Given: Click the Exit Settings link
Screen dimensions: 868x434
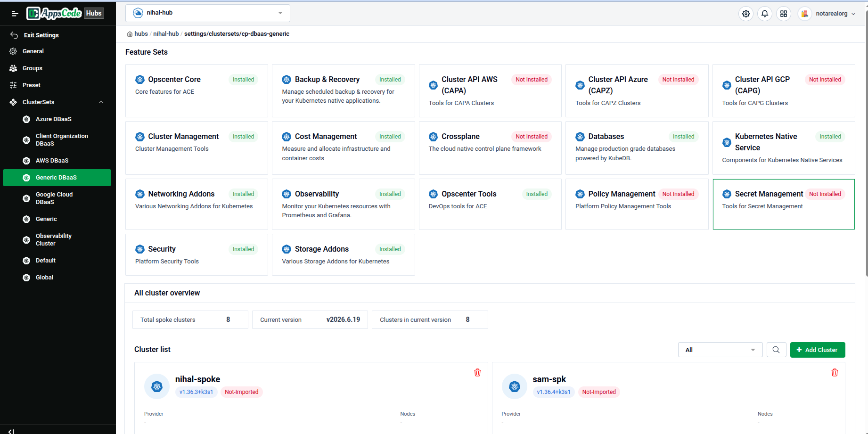Looking at the screenshot, I should (41, 35).
